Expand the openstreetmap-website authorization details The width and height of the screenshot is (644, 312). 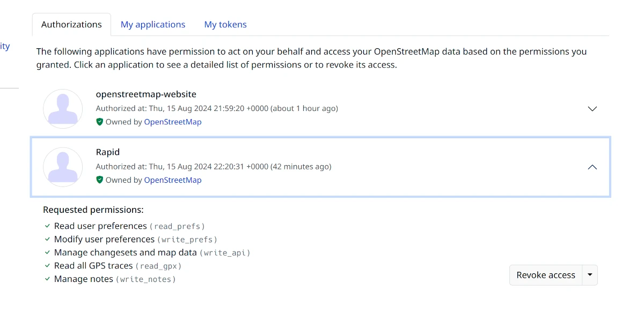(592, 109)
